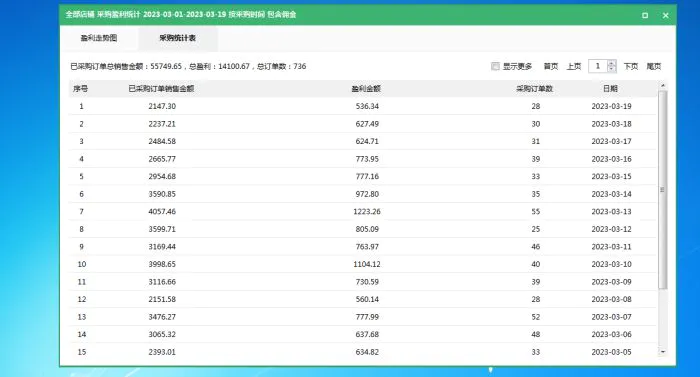Click the 日期 column header
Image resolution: width=700 pixels, height=377 pixels.
coord(610,88)
